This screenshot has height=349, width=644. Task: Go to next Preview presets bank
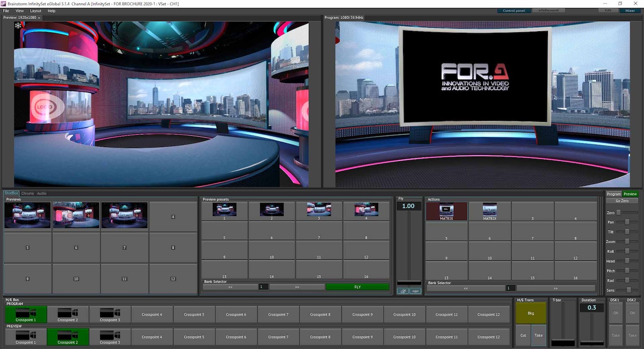click(x=297, y=287)
